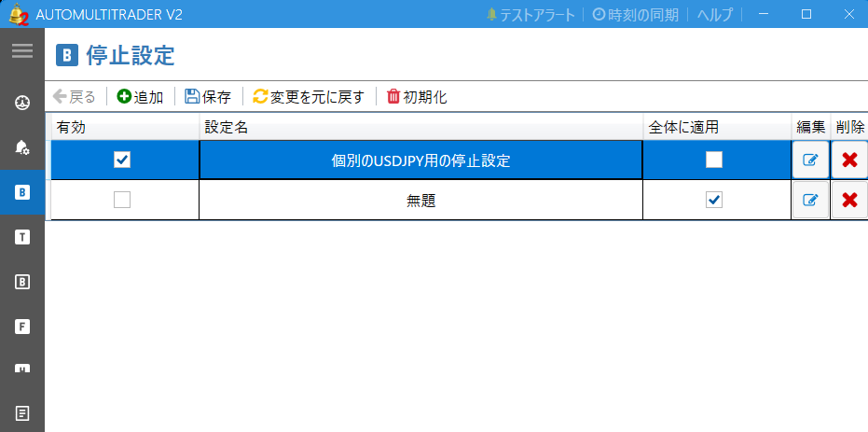Check 全体に適用 for 個別のUSDJPY用の停止設定
The height and width of the screenshot is (432, 868).
714,160
